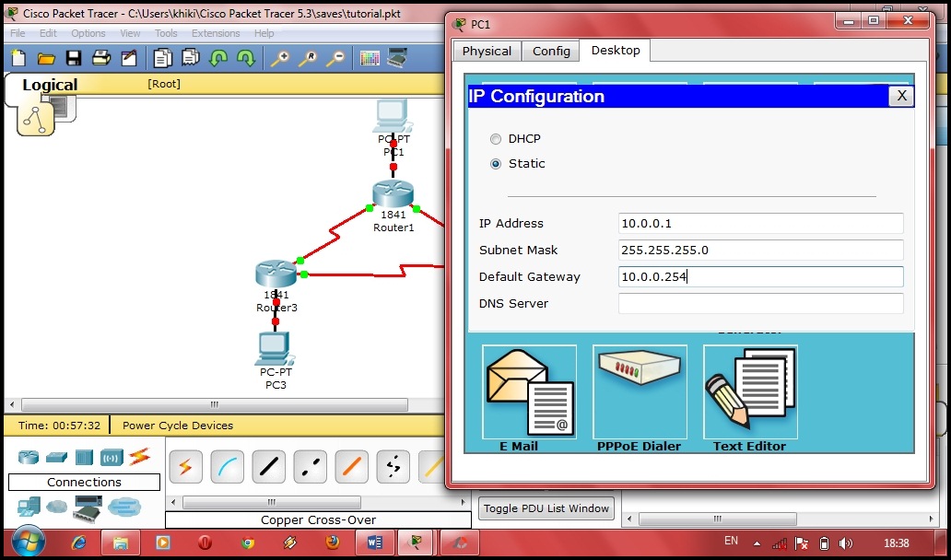Click the DNS Server field
This screenshot has height=560, width=951.
tap(760, 303)
